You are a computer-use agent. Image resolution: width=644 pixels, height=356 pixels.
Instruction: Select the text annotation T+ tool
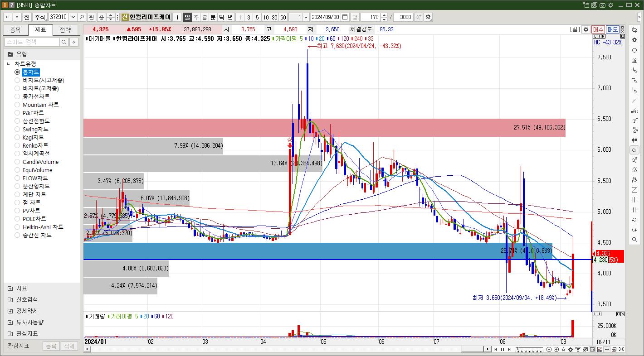(634, 120)
